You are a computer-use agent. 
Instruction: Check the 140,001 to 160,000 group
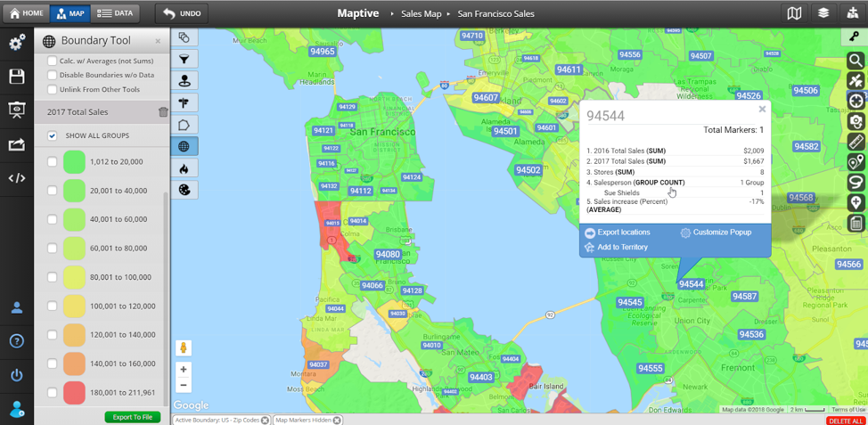click(x=52, y=364)
